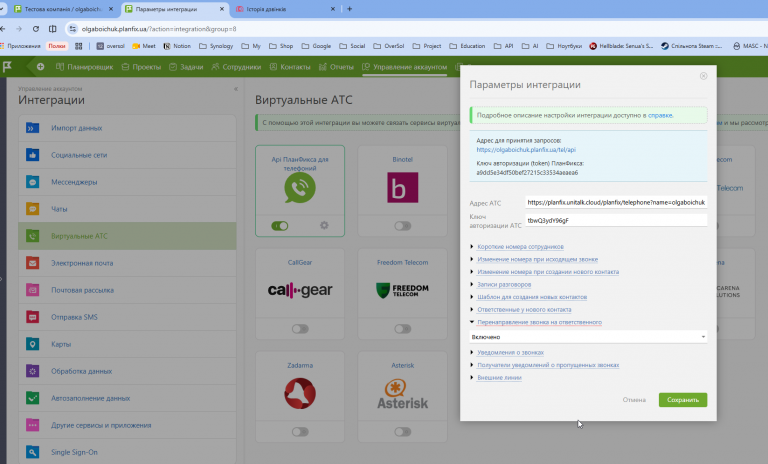The image size is (768, 464).
Task: Click the Ключ авторизации АТС input field
Action: coord(616,220)
